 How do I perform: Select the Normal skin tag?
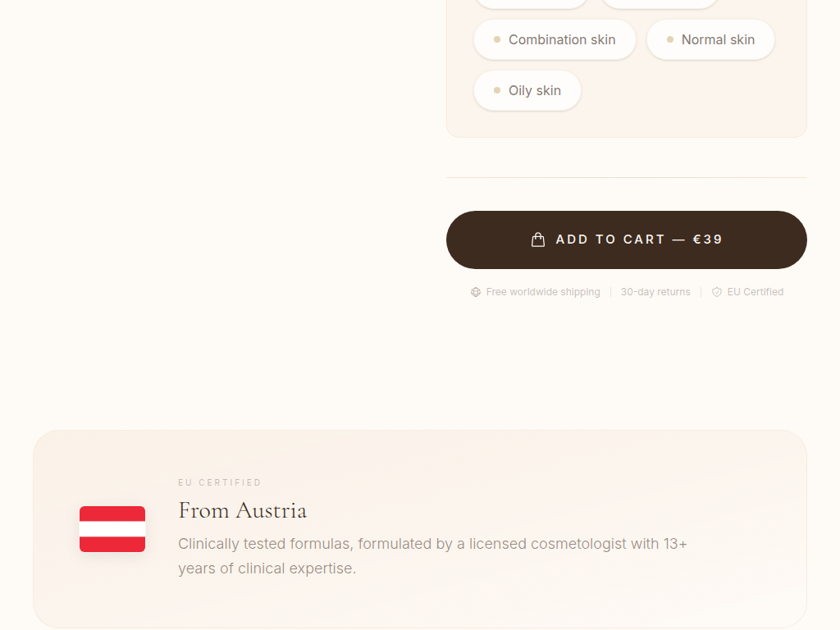pyautogui.click(x=711, y=39)
